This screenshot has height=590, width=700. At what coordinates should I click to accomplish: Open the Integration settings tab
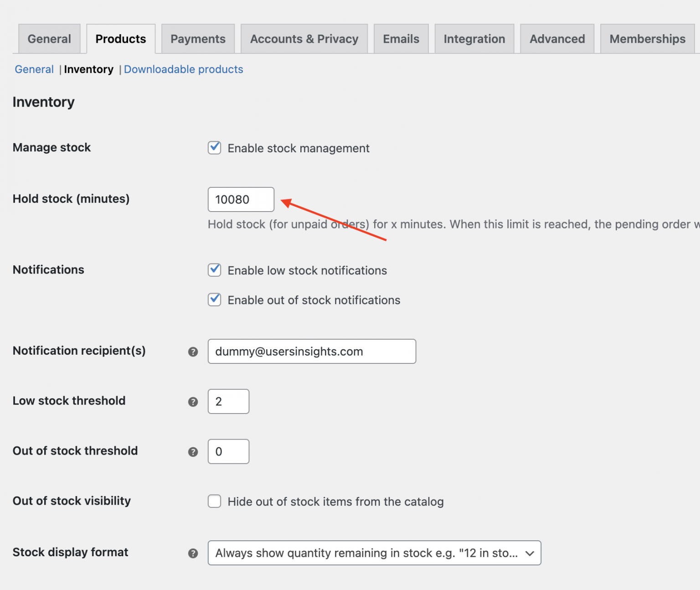click(474, 39)
